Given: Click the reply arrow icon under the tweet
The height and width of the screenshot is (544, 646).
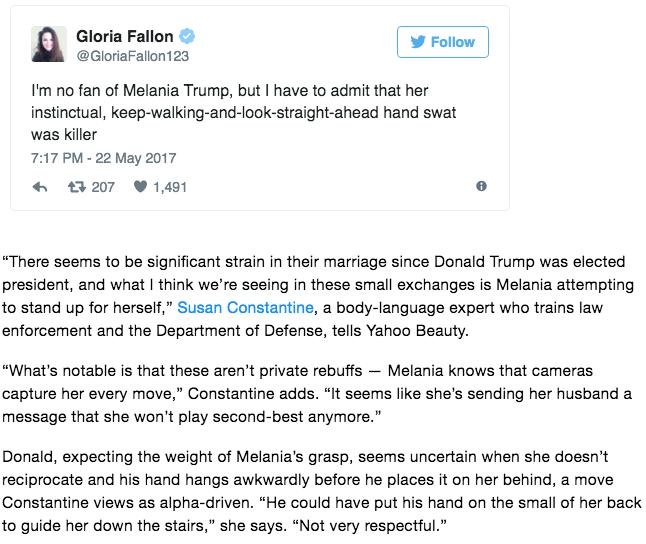Looking at the screenshot, I should 40,188.
